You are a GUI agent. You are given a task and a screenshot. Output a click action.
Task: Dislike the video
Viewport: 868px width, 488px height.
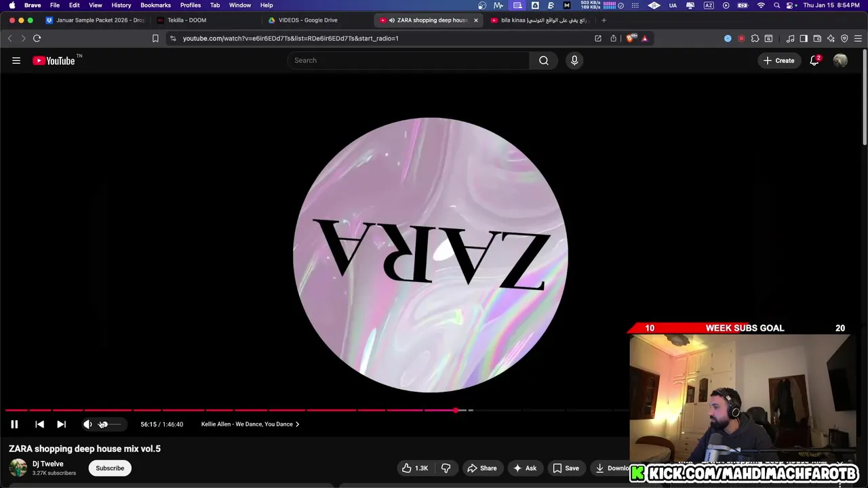click(x=446, y=468)
